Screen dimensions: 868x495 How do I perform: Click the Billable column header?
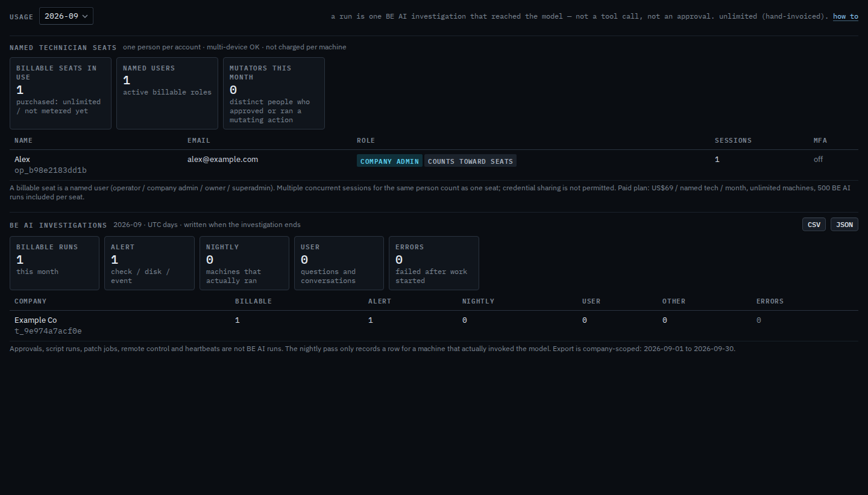[253, 301]
